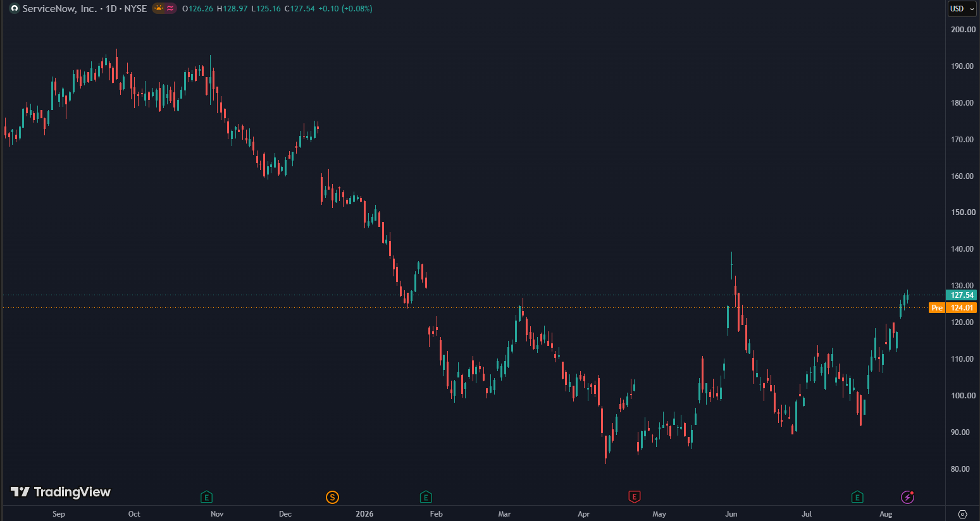Image resolution: width=980 pixels, height=521 pixels.
Task: Click the "Feb" time axis label
Action: (x=437, y=514)
